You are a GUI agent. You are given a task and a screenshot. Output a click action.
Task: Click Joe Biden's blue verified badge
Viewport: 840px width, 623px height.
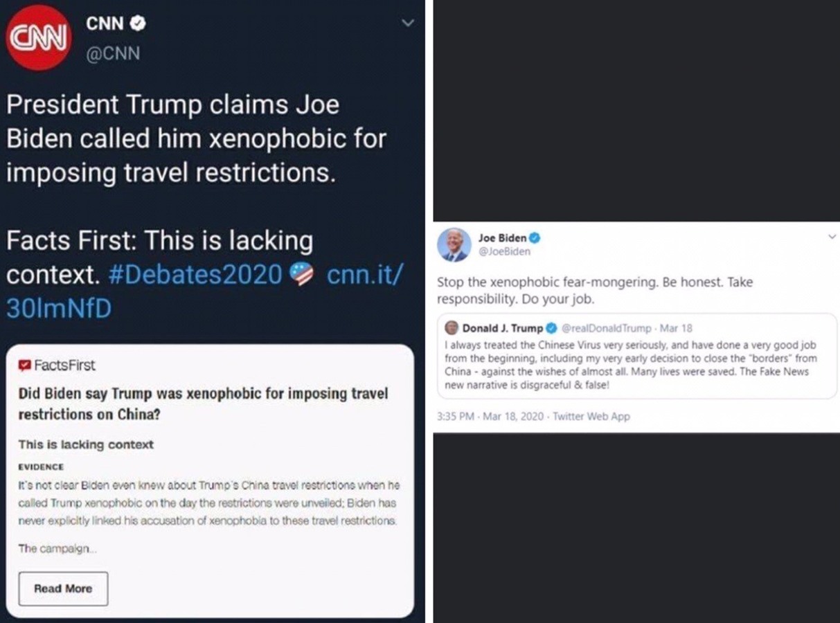click(x=535, y=238)
